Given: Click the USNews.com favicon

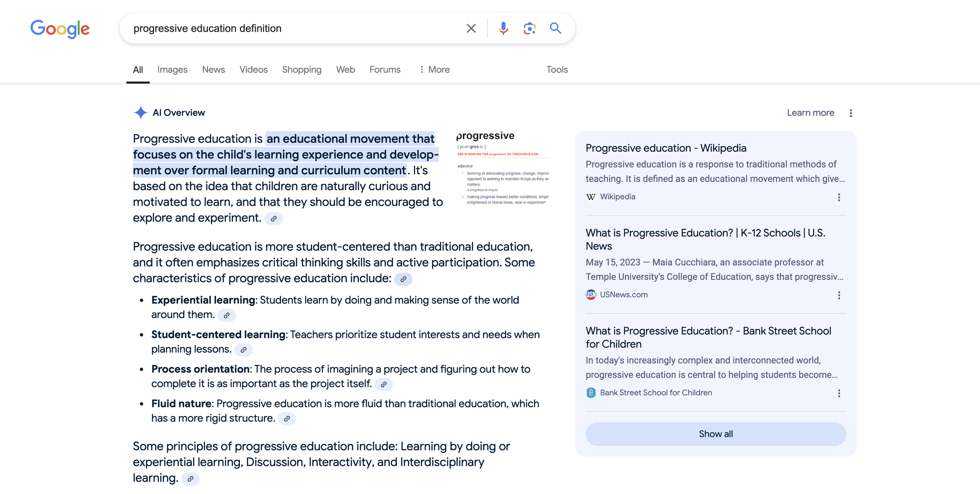Looking at the screenshot, I should click(591, 295).
